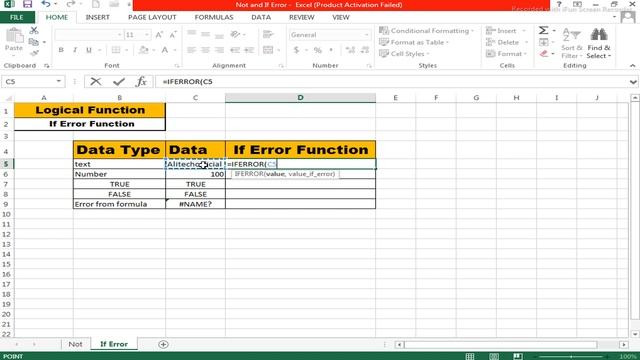The image size is (640, 360).
Task: Toggle Align Left in Alignment group
Action: click(x=191, y=50)
